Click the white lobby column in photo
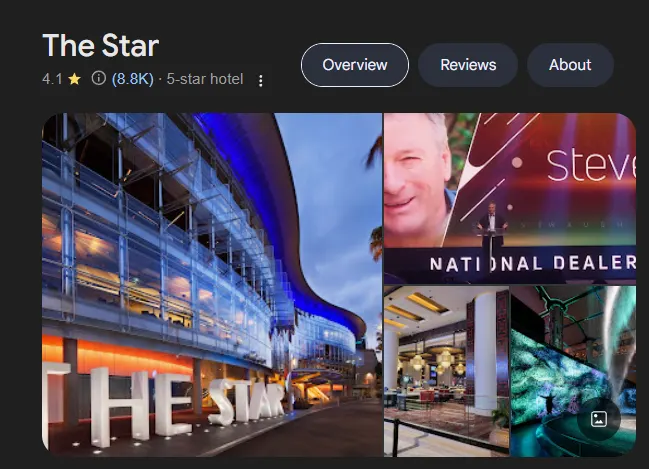This screenshot has height=469, width=649. click(x=485, y=352)
